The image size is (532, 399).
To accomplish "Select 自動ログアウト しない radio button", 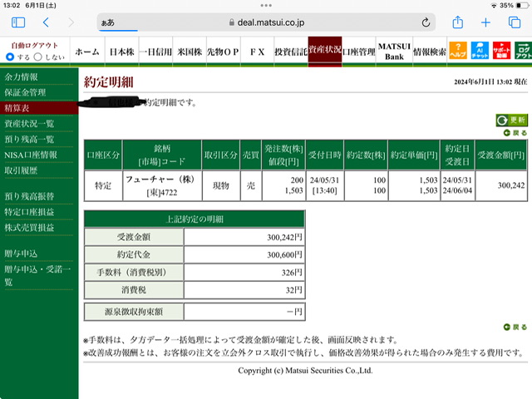I will click(38, 57).
